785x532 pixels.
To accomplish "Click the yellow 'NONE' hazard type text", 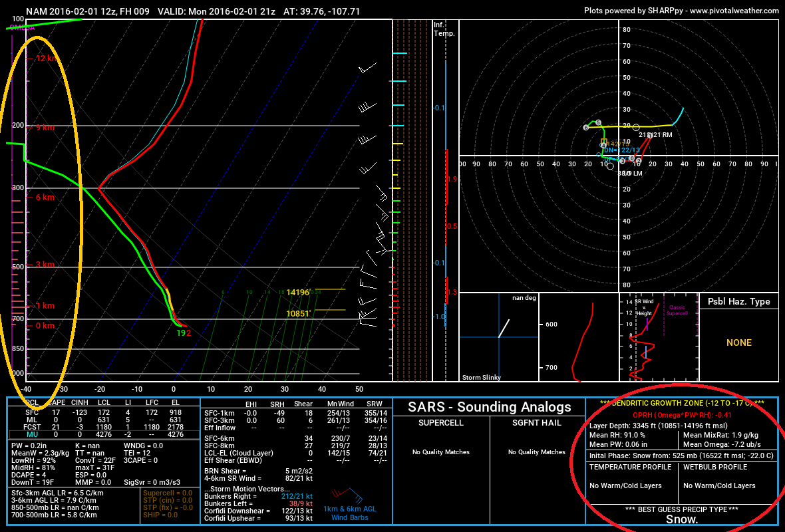I will pos(739,343).
